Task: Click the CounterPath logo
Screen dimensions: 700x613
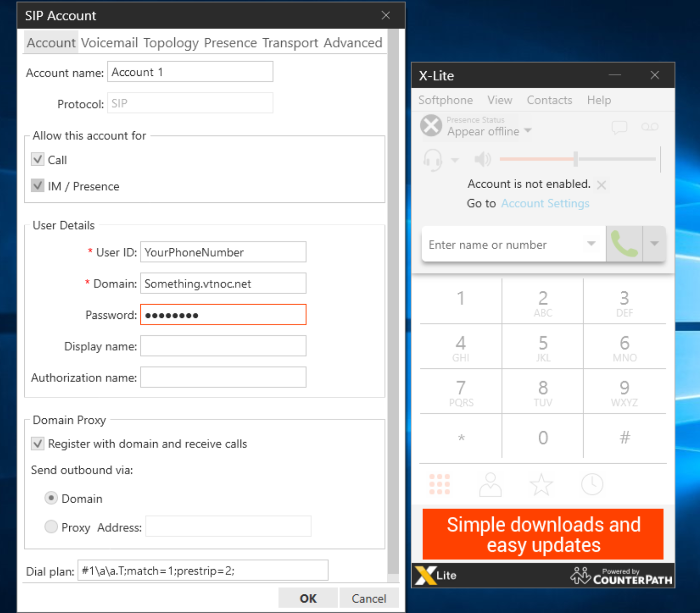Action: [621, 576]
